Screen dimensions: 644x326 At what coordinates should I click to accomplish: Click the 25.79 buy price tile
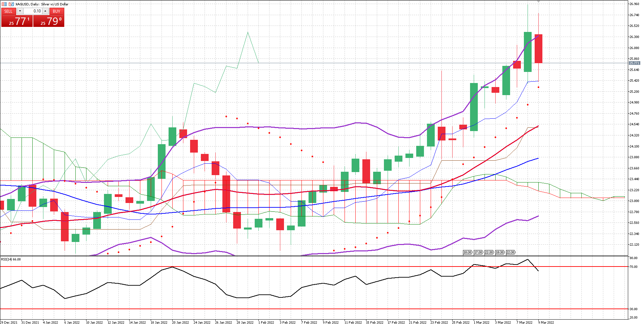click(x=49, y=21)
